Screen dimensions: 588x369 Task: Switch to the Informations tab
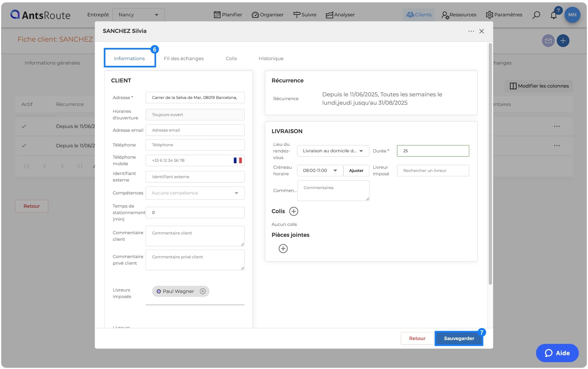click(x=129, y=58)
